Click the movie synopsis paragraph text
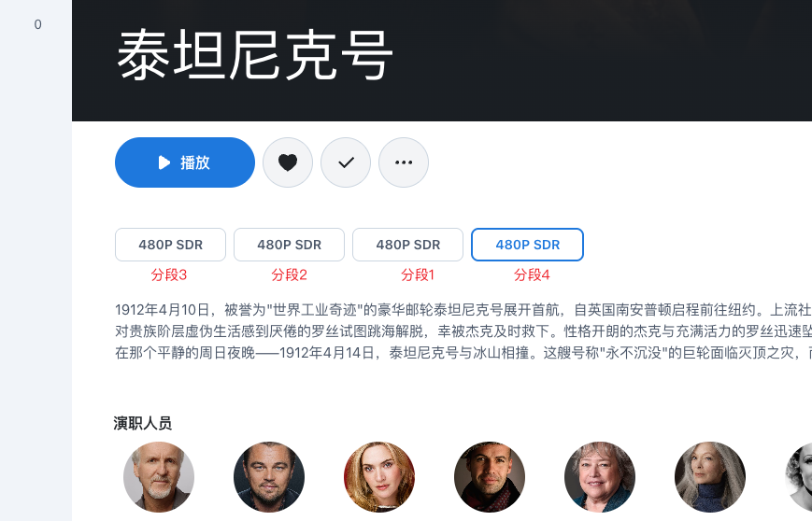812x521 pixels. pos(463,331)
